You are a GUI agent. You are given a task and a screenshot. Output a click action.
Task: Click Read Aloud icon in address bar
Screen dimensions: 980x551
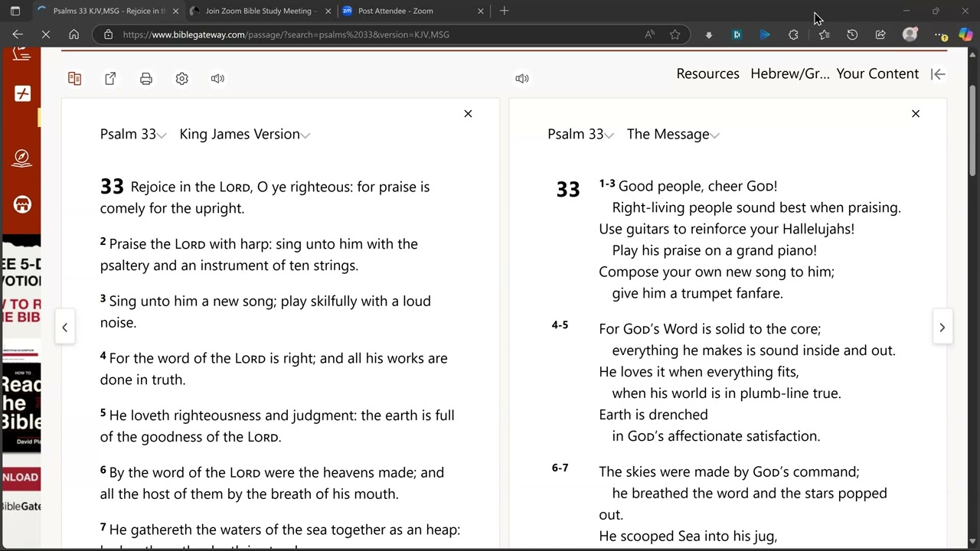[x=649, y=34]
